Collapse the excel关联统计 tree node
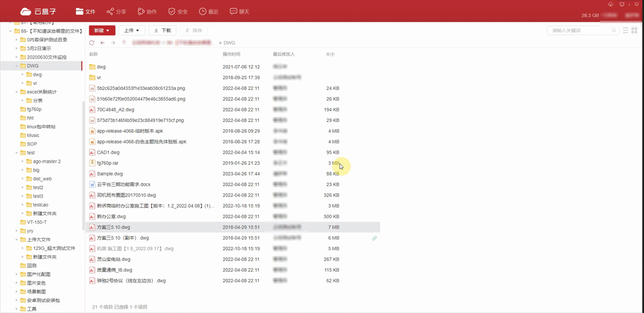Viewport: 644px width, 313px height. pos(16,92)
